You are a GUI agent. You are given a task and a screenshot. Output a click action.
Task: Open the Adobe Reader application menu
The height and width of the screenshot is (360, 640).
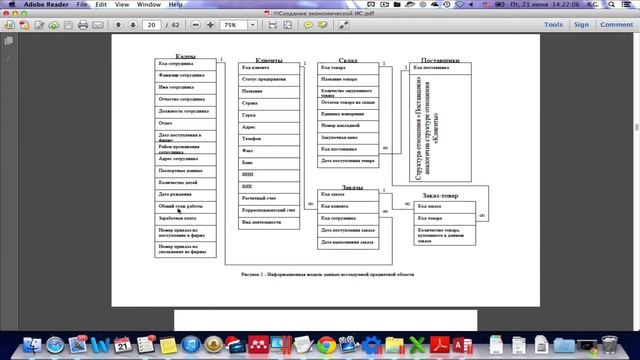pos(46,4)
